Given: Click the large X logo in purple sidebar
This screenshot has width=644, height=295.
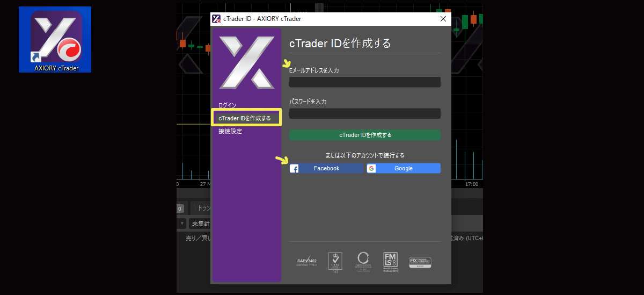Looking at the screenshot, I should click(x=247, y=62).
